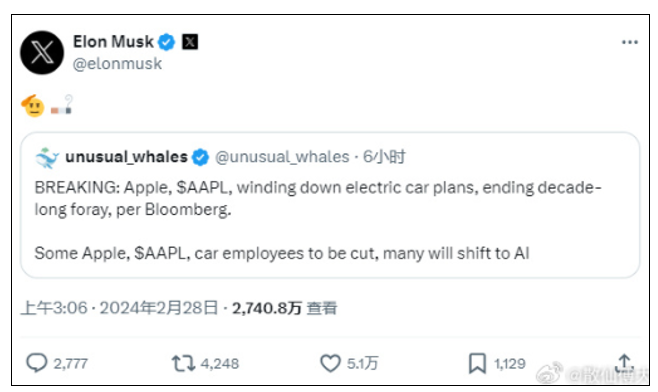View the 2,740.8万 查看 view count
The image size is (658, 392).
pos(285,308)
